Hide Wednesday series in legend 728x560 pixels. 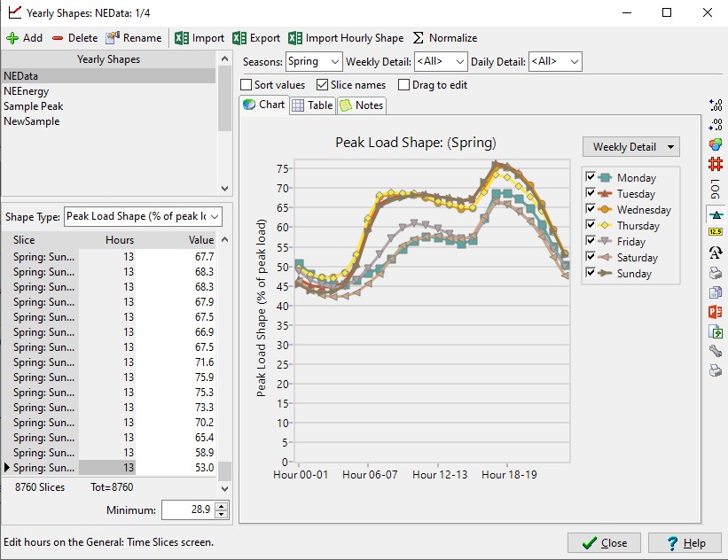pos(591,208)
